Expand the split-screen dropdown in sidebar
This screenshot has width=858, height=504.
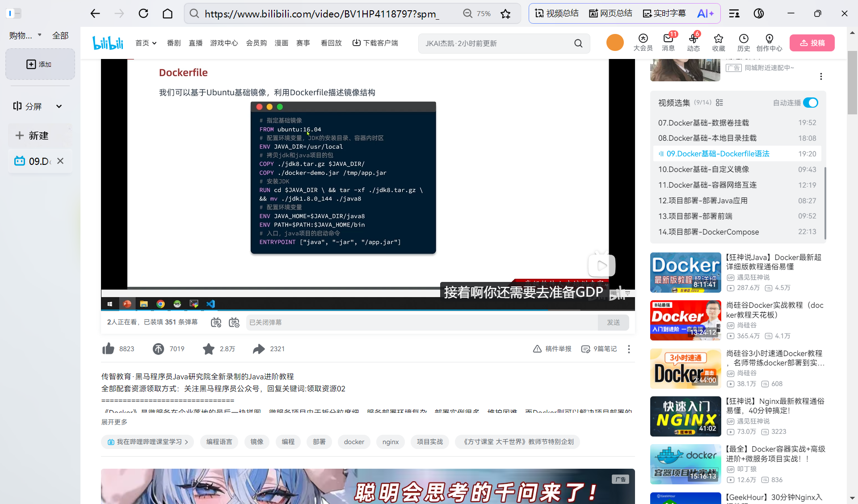tap(59, 106)
